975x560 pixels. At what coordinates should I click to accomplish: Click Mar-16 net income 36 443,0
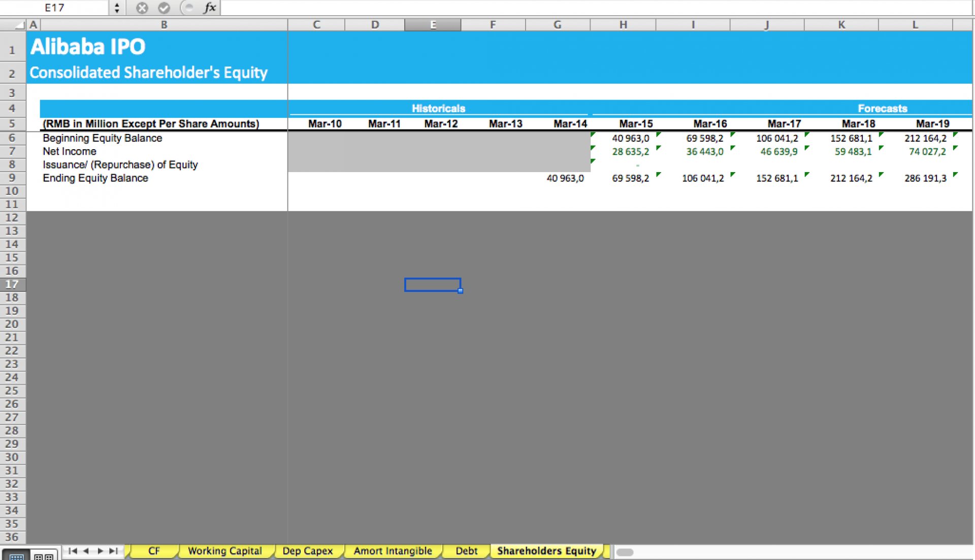(705, 151)
